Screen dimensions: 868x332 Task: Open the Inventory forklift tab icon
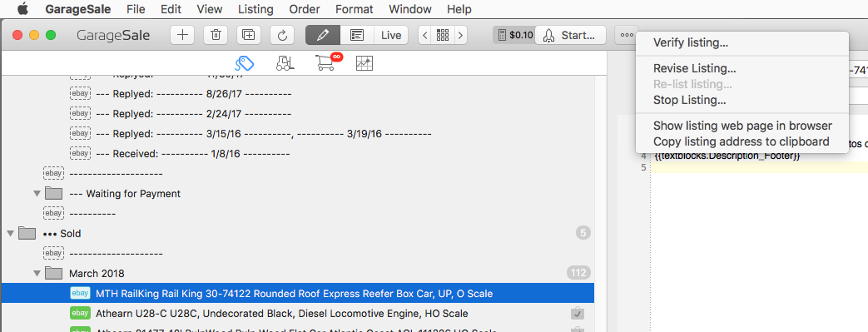(x=285, y=63)
